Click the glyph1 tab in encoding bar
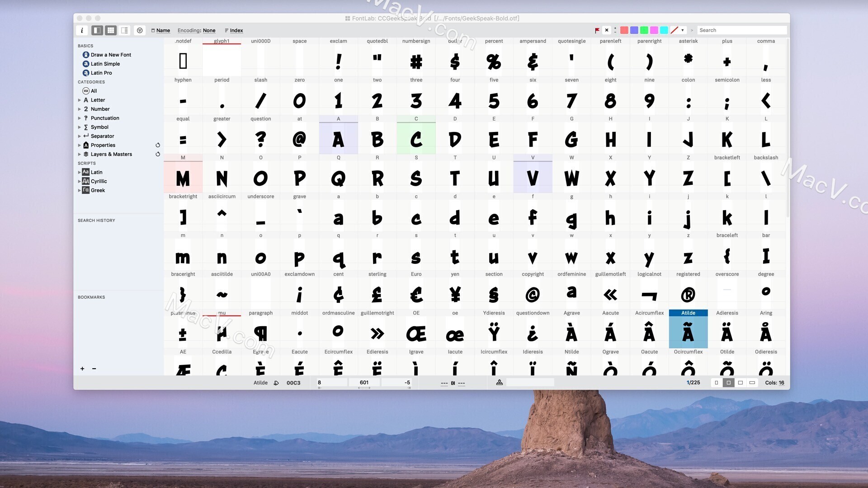This screenshot has width=868, height=488. coord(221,41)
